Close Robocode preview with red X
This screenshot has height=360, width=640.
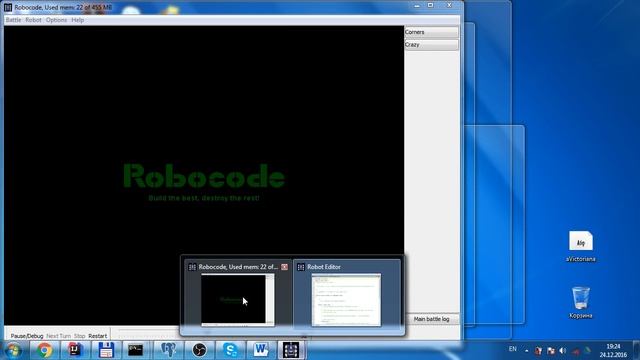click(x=284, y=267)
